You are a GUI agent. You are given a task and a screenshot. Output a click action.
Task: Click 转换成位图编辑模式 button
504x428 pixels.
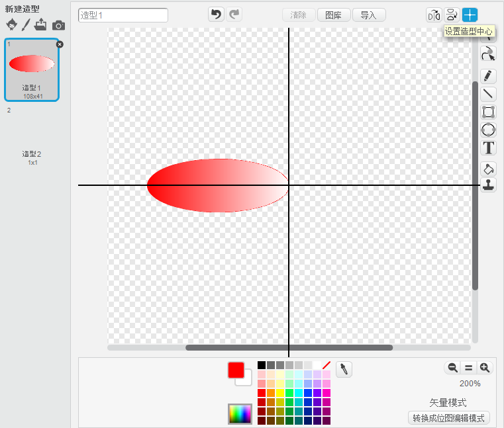pyautogui.click(x=449, y=418)
